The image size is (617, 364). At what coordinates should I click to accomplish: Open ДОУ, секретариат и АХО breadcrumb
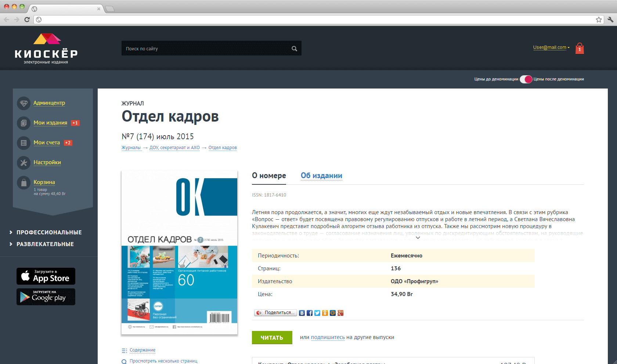[174, 148]
